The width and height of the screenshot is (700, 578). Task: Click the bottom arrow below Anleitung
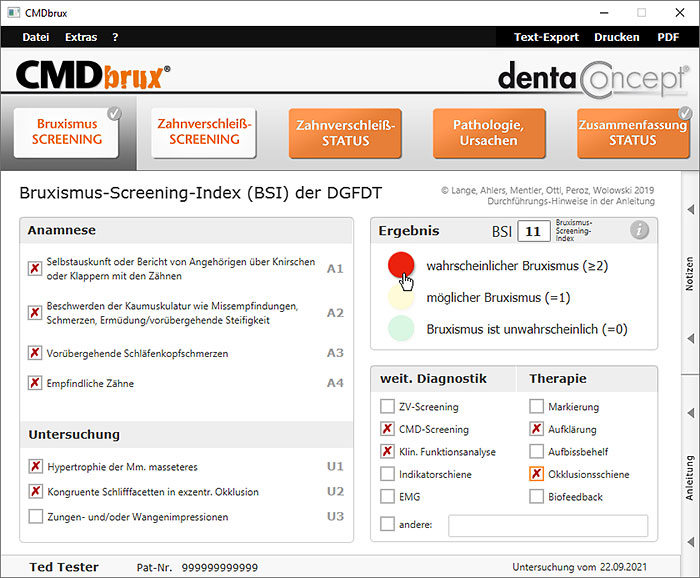tap(691, 542)
